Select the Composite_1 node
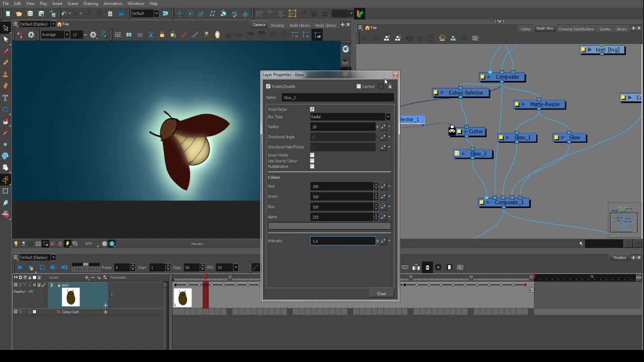The image size is (644, 362). (x=505, y=203)
